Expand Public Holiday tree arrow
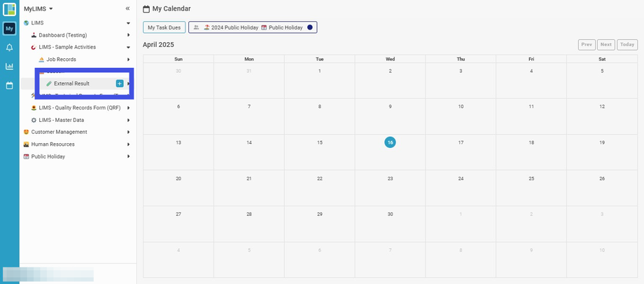This screenshot has width=644, height=284. (x=129, y=157)
